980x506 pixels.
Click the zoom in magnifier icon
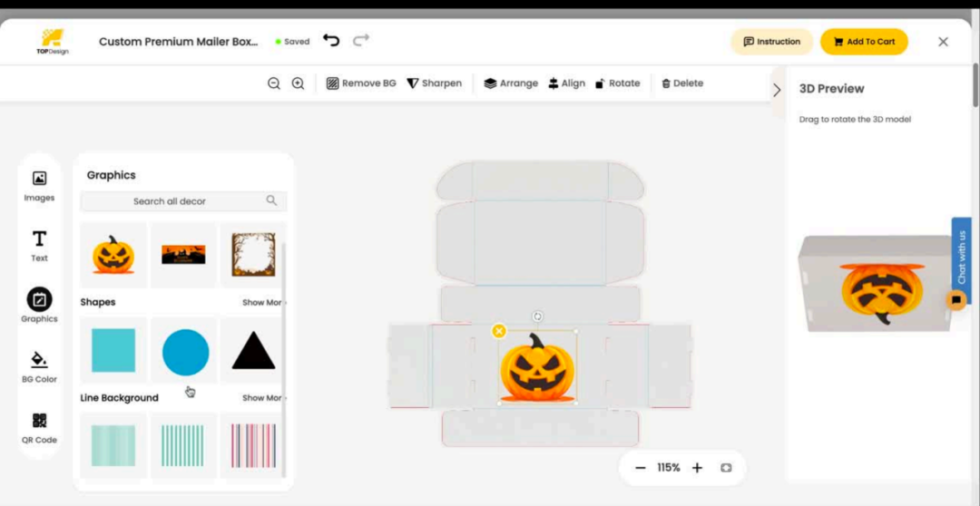[x=298, y=83]
